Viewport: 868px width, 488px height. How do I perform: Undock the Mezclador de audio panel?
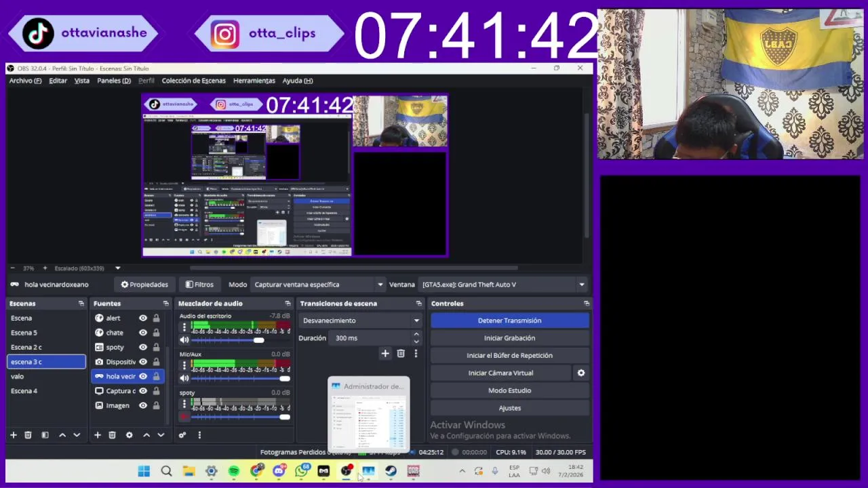click(288, 304)
